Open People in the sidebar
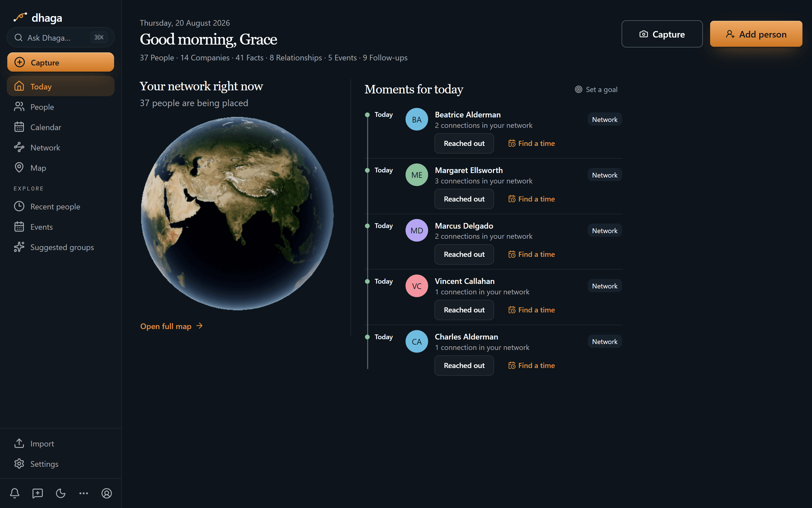 (x=60, y=107)
